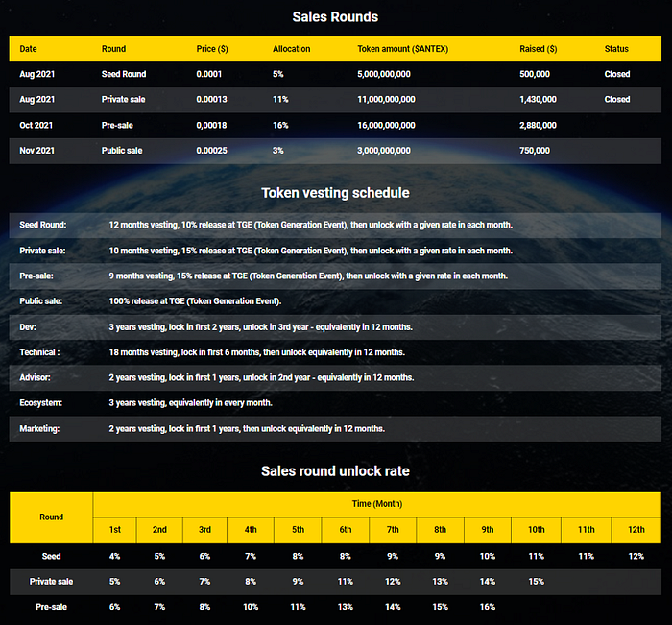The height and width of the screenshot is (625, 672).
Task: Click the 0.00013 price value
Action: point(212,100)
